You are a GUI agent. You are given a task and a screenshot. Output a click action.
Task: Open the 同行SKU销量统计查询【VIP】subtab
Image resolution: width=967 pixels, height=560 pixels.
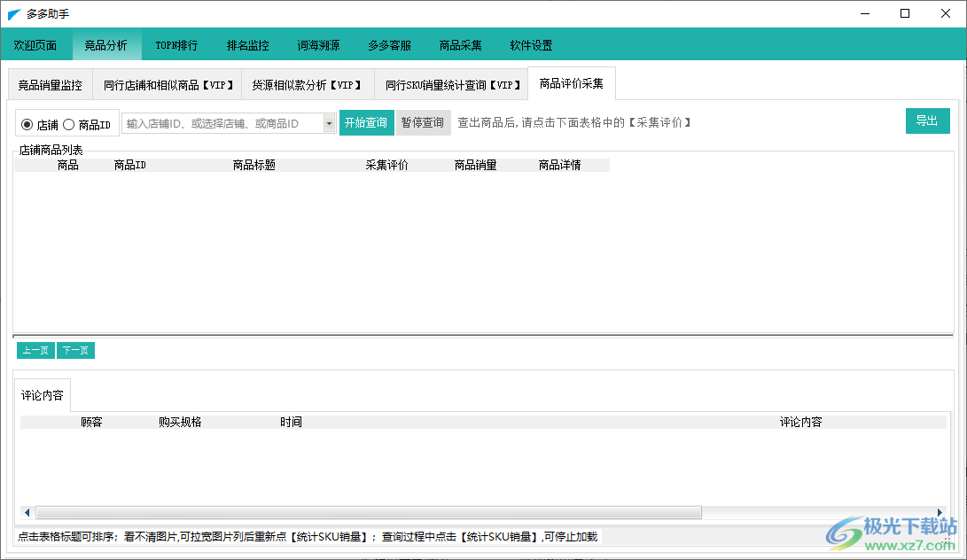(x=452, y=84)
